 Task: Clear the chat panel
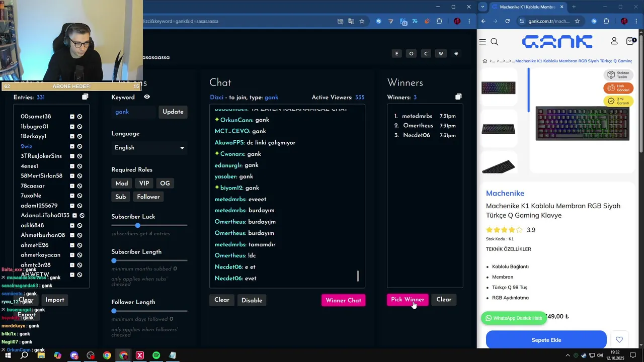[222, 300]
